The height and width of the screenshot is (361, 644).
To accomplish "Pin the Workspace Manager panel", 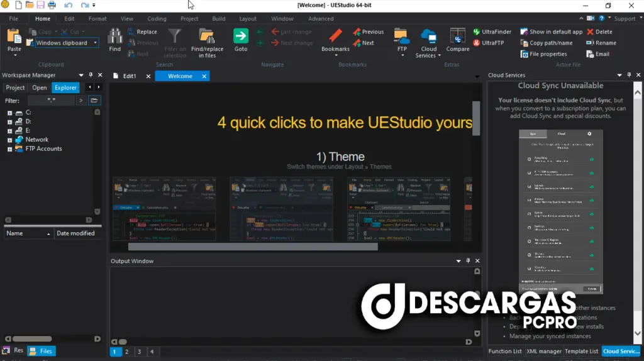I will [x=91, y=75].
